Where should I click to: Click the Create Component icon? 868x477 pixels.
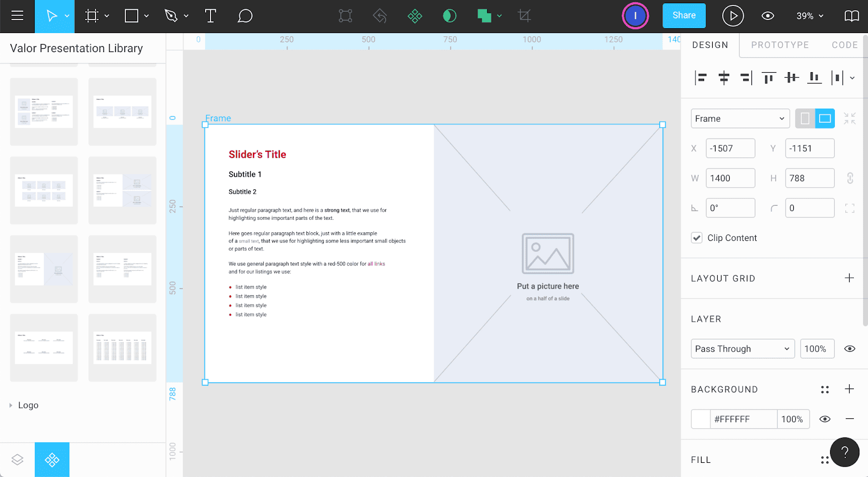(414, 16)
